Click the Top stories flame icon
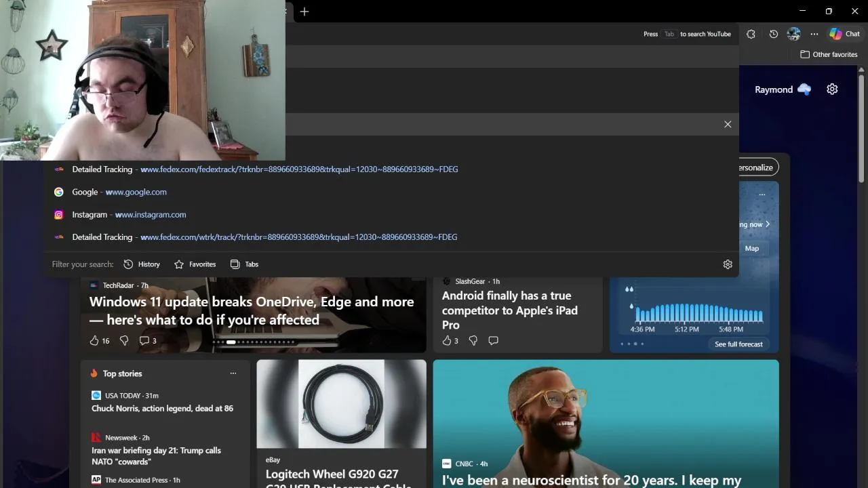The height and width of the screenshot is (488, 868). [94, 373]
